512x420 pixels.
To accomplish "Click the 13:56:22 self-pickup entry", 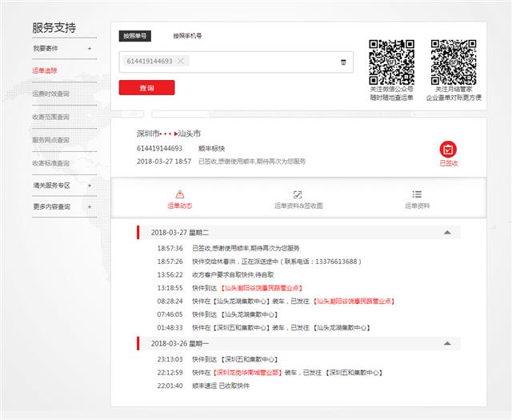I will tap(215, 275).
